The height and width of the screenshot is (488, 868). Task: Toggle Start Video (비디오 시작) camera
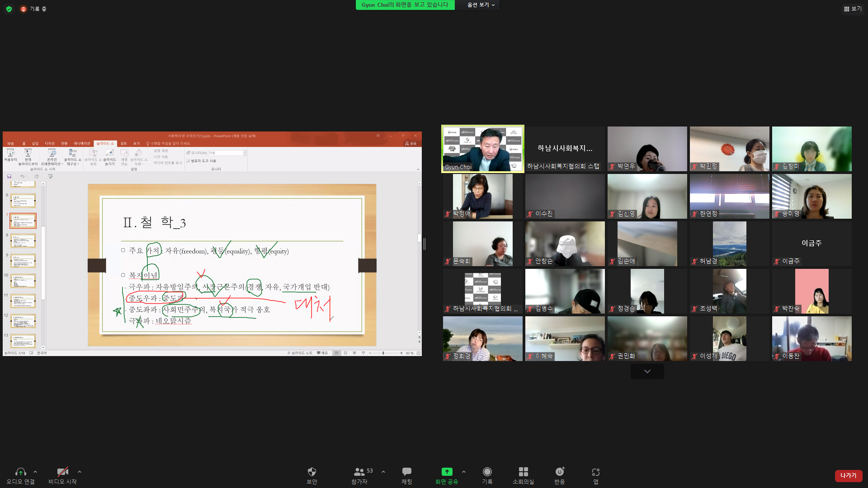[62, 472]
